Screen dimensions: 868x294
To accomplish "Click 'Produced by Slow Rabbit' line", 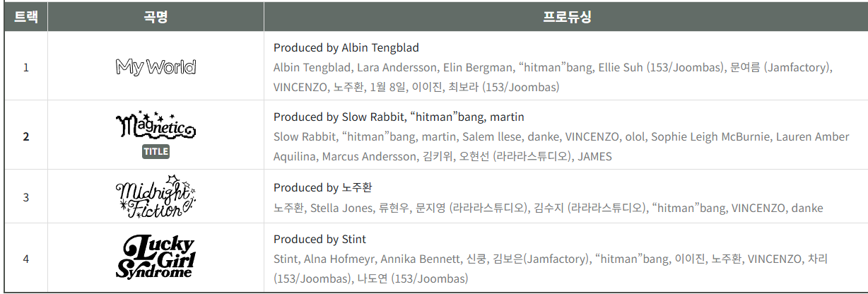I will point(399,117).
